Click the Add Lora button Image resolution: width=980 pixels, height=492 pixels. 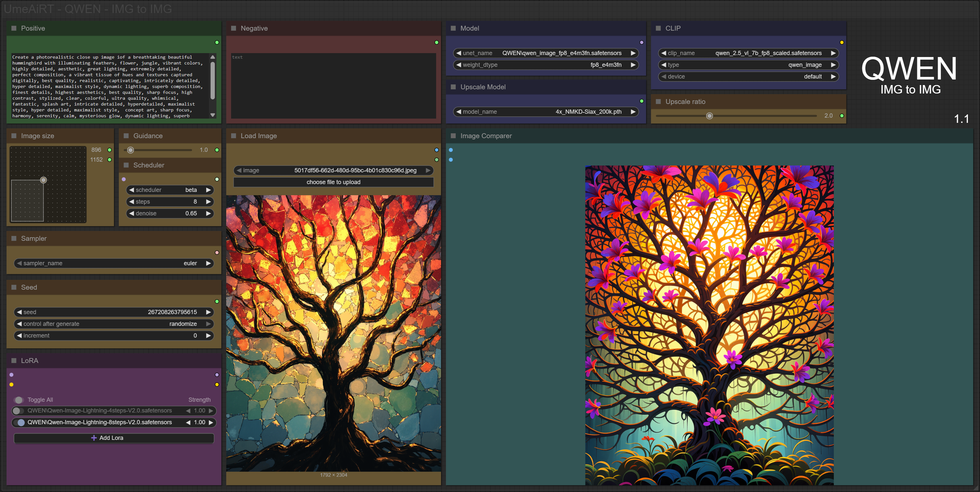[114, 438]
